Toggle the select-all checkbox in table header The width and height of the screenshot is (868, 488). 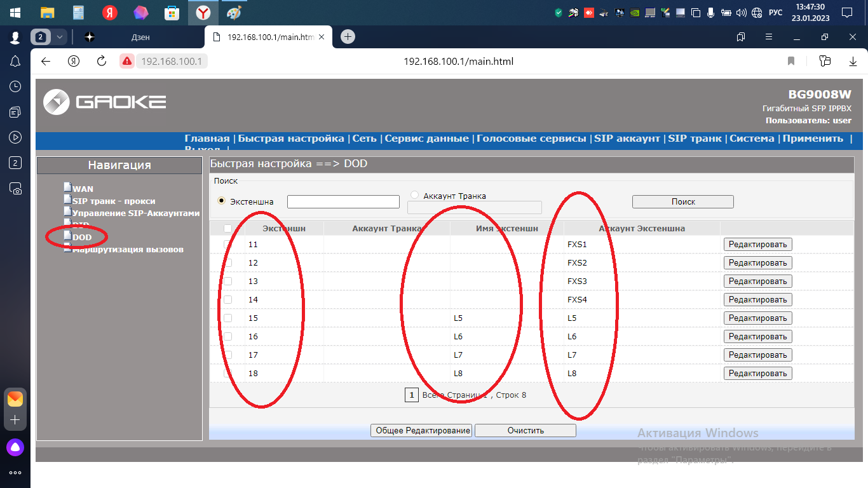pos(227,228)
